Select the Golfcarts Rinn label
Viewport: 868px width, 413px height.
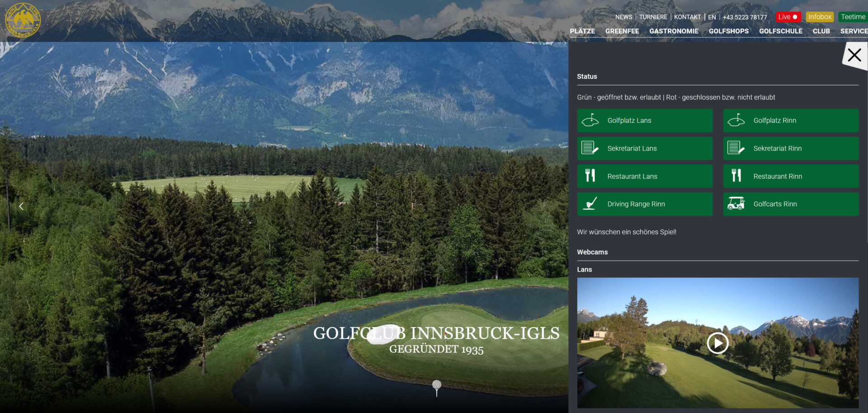tap(775, 204)
